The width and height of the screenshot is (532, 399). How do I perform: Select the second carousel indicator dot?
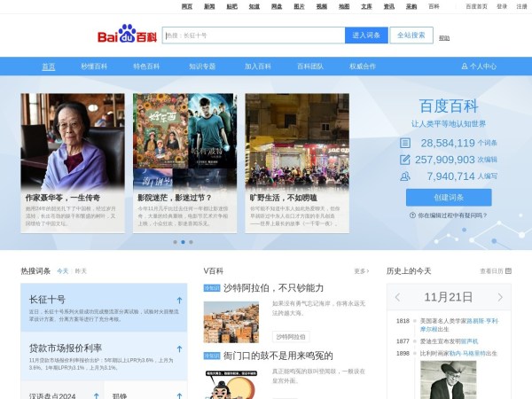(x=183, y=241)
